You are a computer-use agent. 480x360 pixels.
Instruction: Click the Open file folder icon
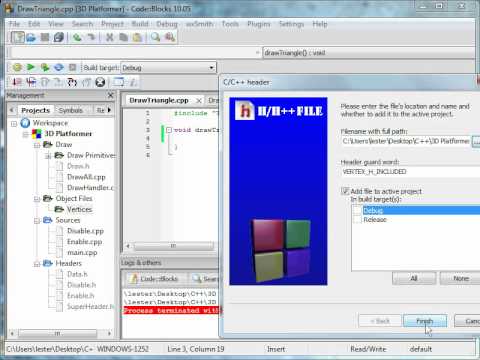31,37
